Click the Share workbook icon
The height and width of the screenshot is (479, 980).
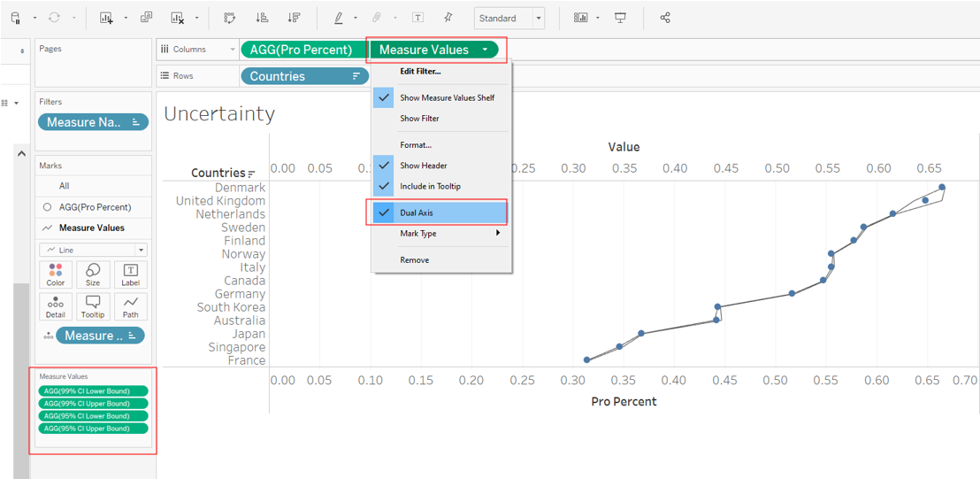(665, 18)
